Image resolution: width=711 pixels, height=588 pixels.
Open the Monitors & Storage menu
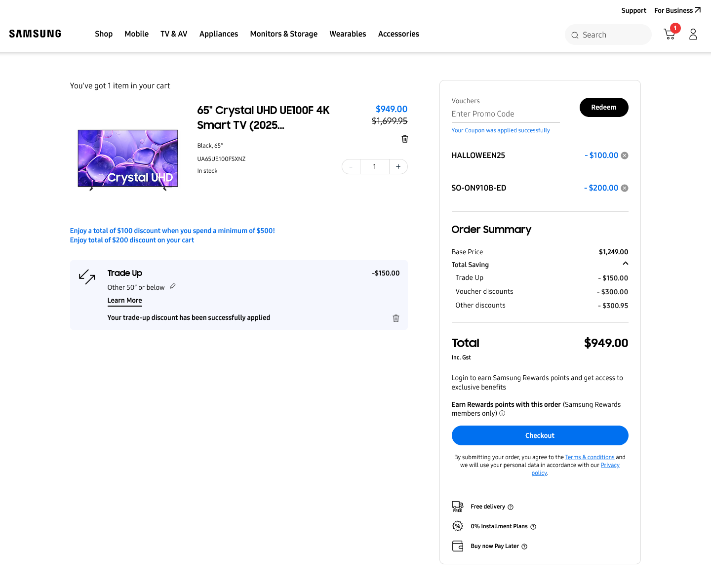(284, 34)
